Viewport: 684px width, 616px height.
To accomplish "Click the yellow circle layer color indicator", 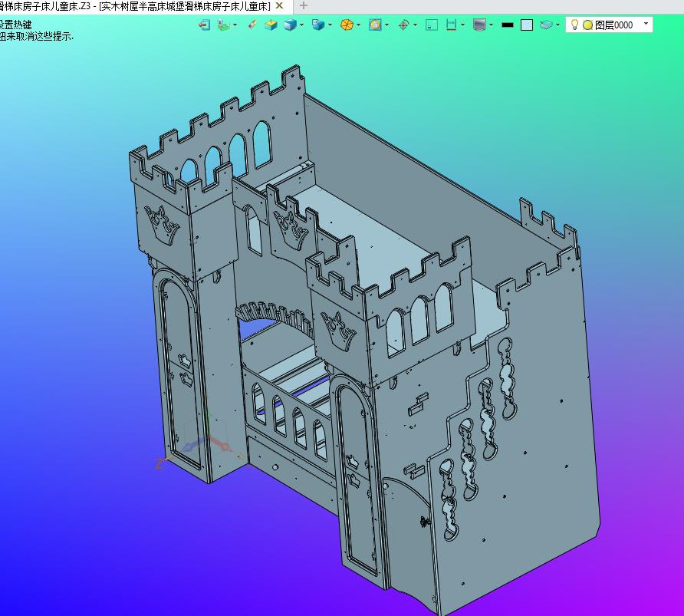I will [x=587, y=25].
